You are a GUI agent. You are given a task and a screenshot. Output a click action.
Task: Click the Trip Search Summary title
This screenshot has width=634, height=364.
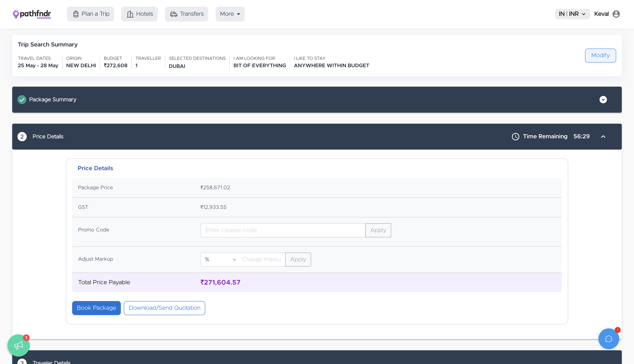(48, 44)
